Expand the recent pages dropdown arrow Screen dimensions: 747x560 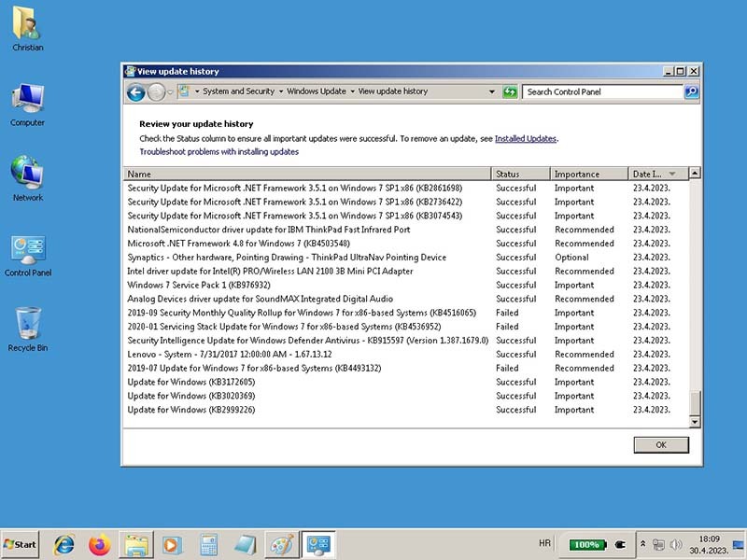tap(170, 91)
